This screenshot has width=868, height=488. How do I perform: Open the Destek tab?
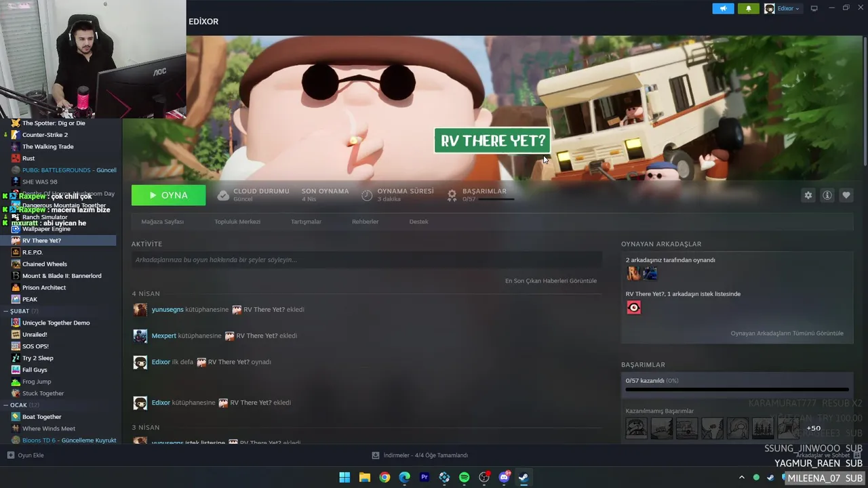(x=418, y=222)
